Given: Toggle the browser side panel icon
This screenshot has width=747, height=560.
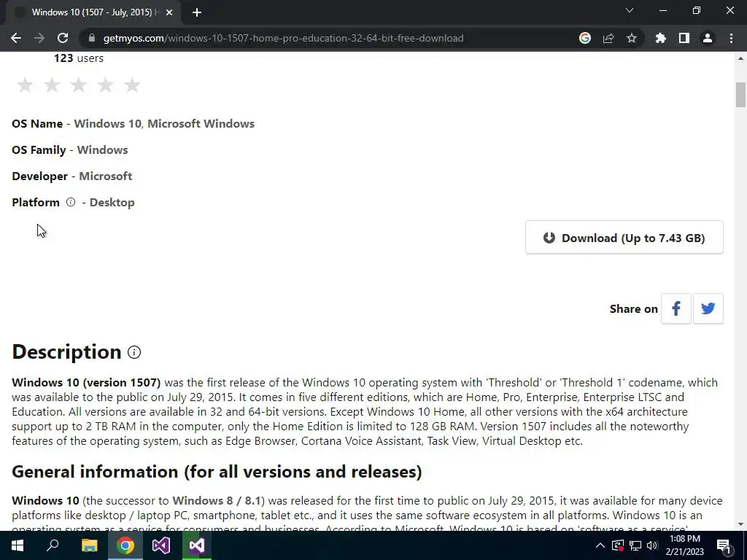Looking at the screenshot, I should coord(684,38).
